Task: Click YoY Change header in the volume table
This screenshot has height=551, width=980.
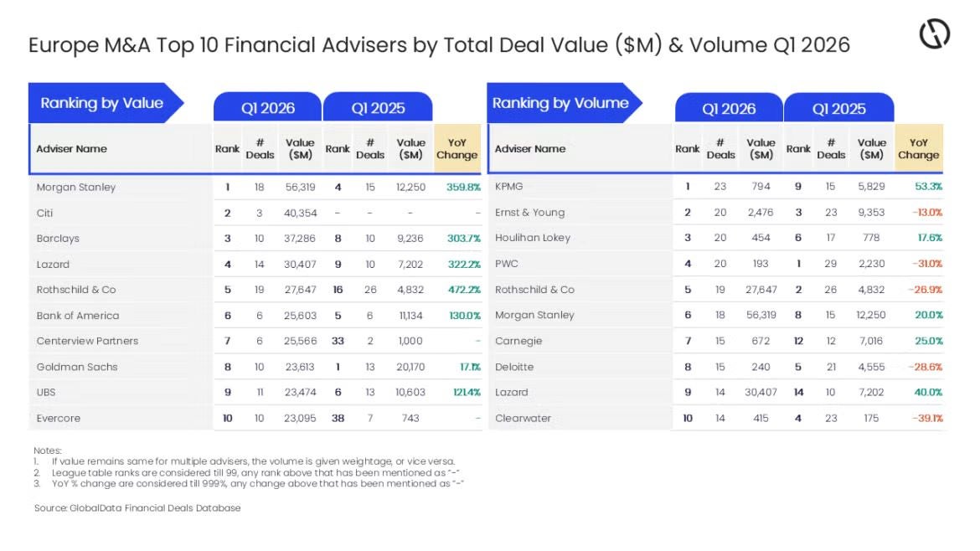Action: [x=918, y=149]
